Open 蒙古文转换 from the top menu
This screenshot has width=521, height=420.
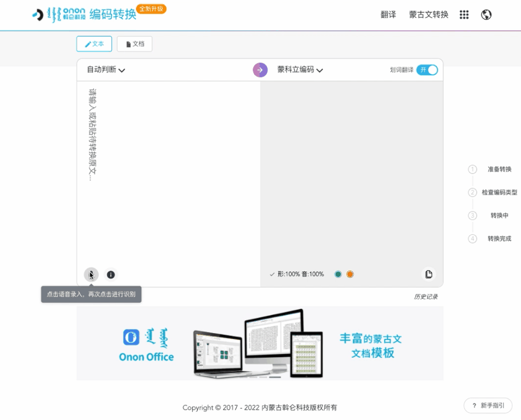coord(428,15)
